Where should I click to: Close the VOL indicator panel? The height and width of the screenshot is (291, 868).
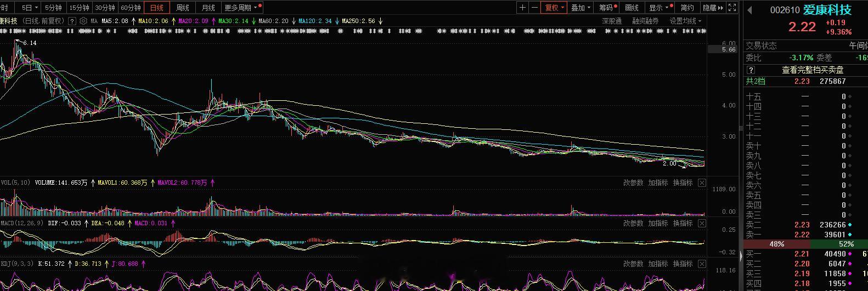click(x=702, y=183)
